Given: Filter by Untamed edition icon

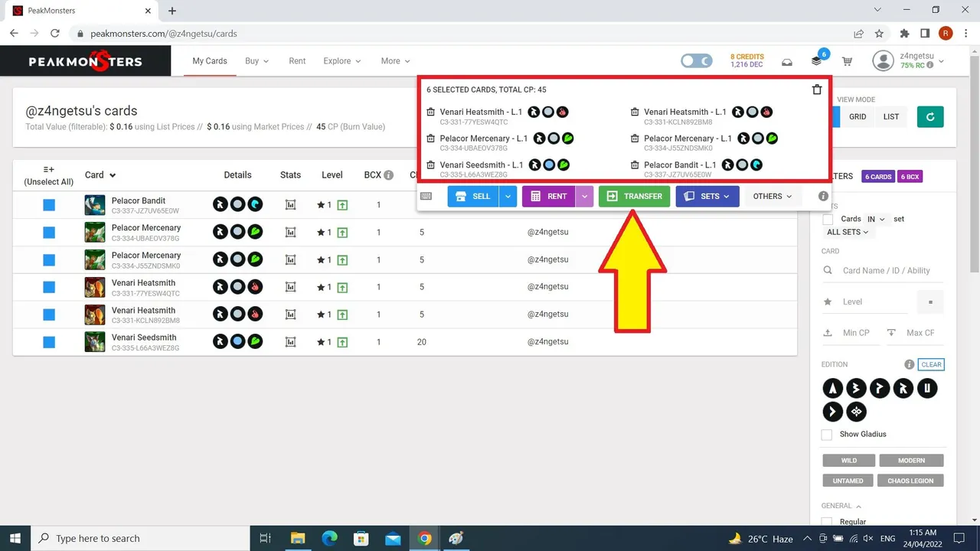Looking at the screenshot, I should tap(927, 389).
